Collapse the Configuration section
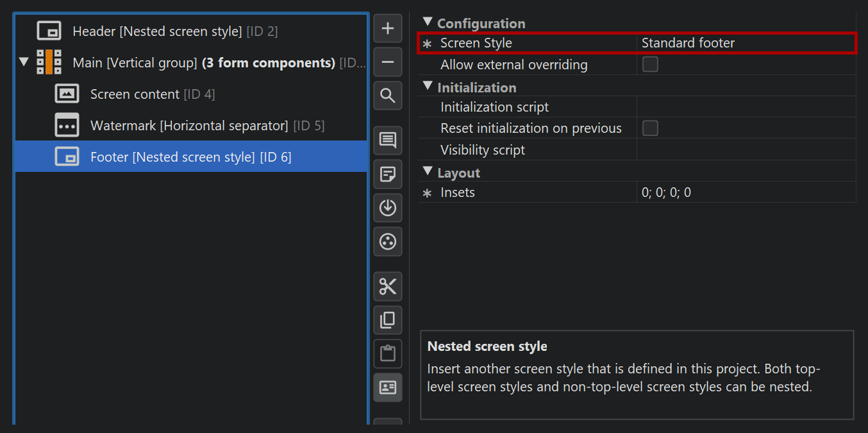 point(428,22)
